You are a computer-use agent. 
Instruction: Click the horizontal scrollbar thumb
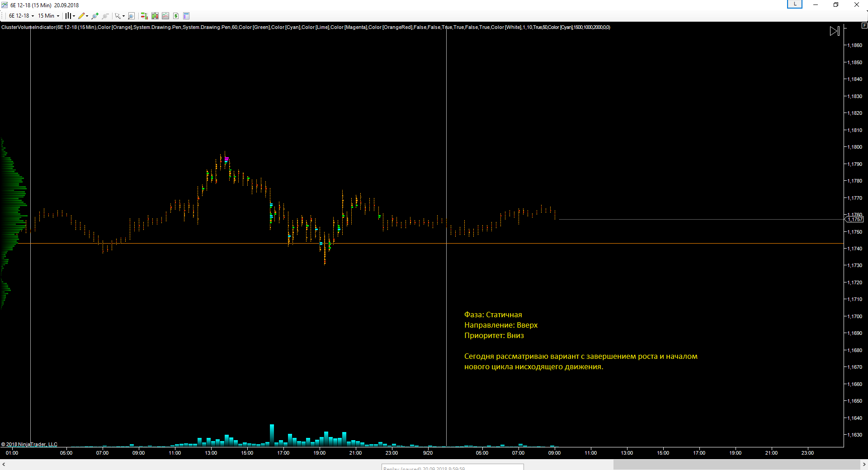coord(736,464)
